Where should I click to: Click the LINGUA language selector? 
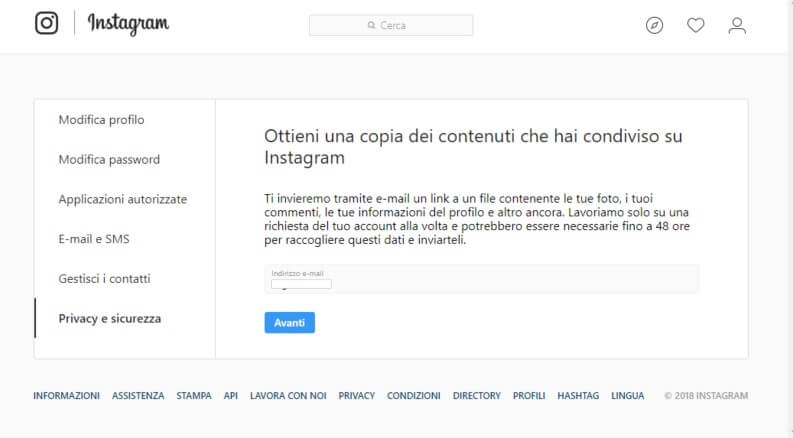(628, 396)
